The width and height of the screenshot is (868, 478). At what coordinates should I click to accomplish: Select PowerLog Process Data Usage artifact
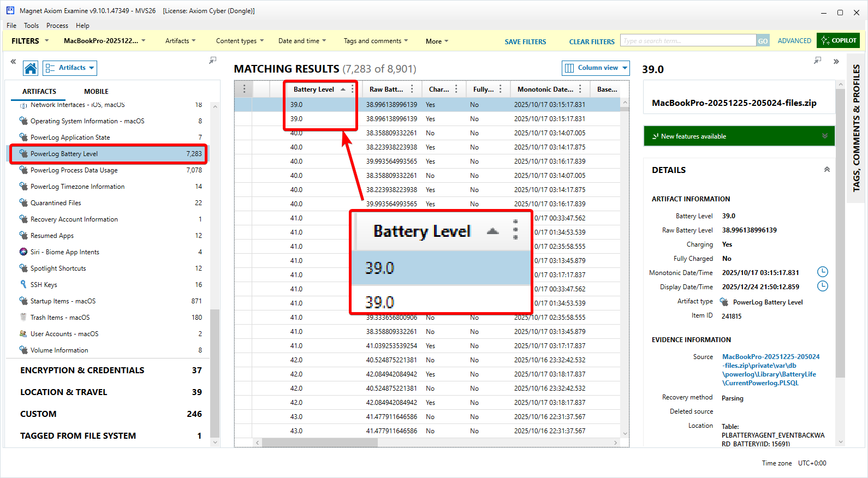(x=111, y=170)
